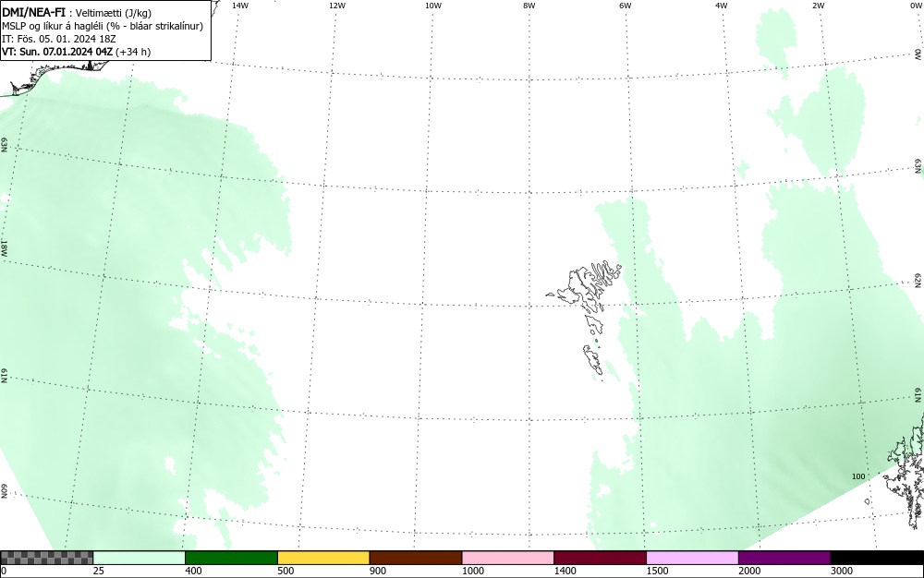Select the black legend swatch
The width and height of the screenshot is (924, 578).
[878, 558]
